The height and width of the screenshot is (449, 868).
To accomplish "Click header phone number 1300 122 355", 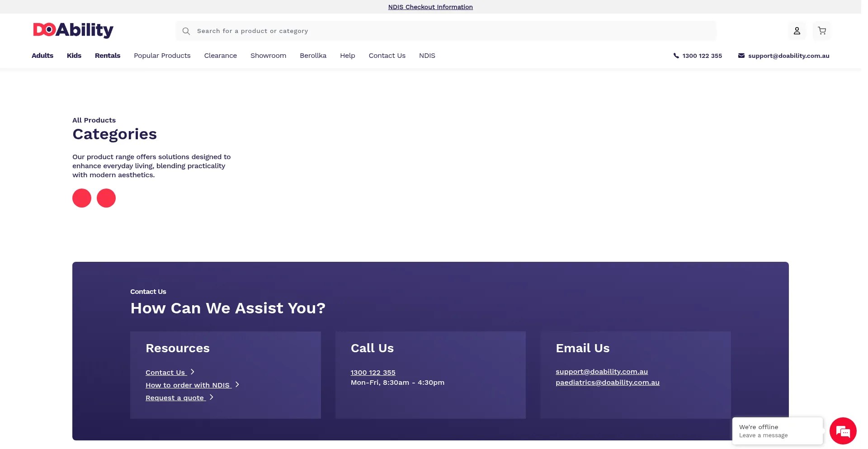I will tap(702, 56).
